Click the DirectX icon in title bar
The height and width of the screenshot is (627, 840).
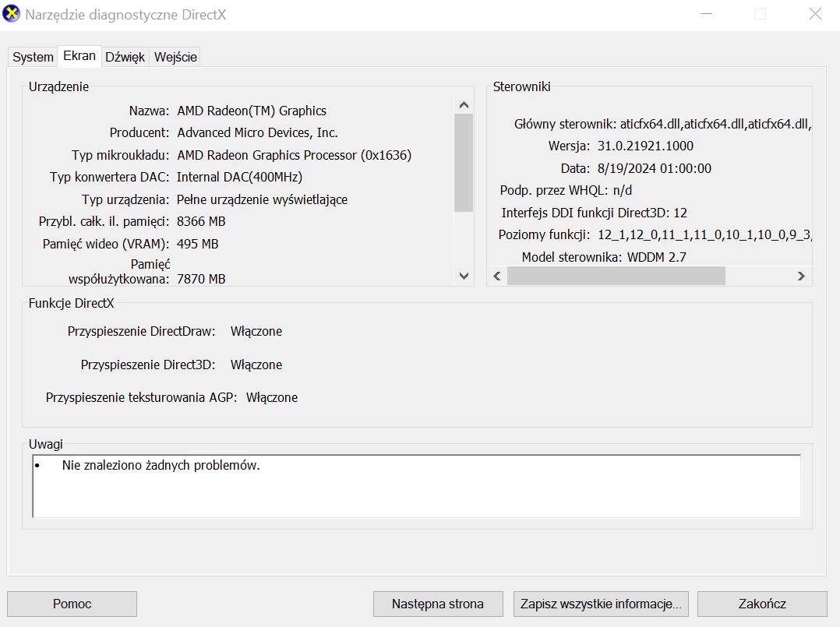(x=12, y=14)
